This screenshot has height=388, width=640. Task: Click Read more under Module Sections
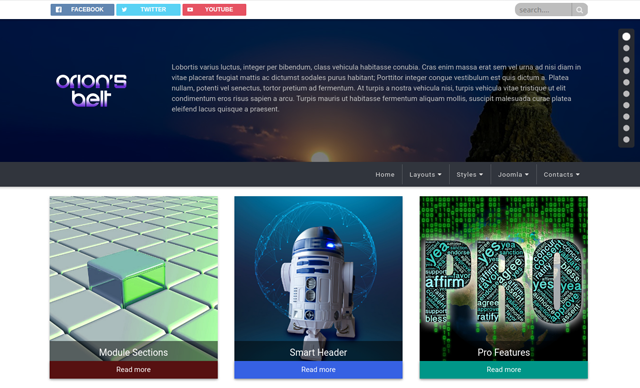(x=133, y=370)
